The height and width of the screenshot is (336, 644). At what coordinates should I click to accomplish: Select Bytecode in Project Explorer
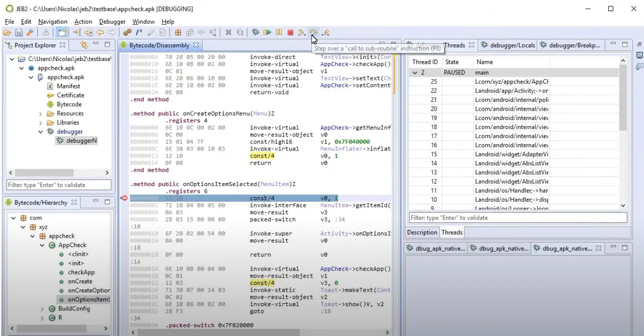(69, 104)
